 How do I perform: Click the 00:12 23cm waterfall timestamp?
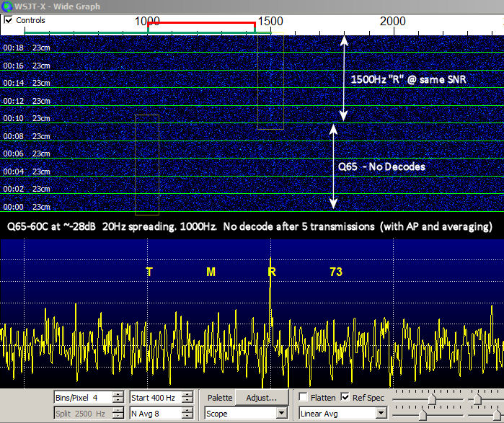coord(27,101)
